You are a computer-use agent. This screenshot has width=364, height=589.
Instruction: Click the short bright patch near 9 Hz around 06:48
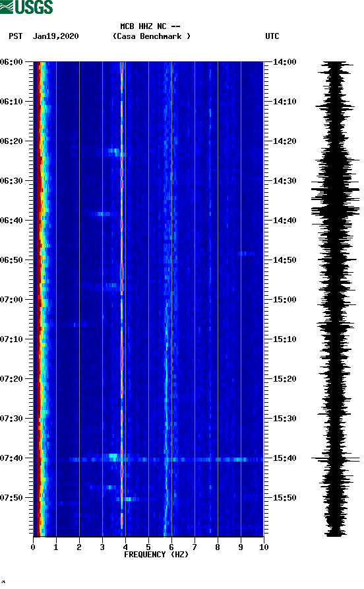245,254
